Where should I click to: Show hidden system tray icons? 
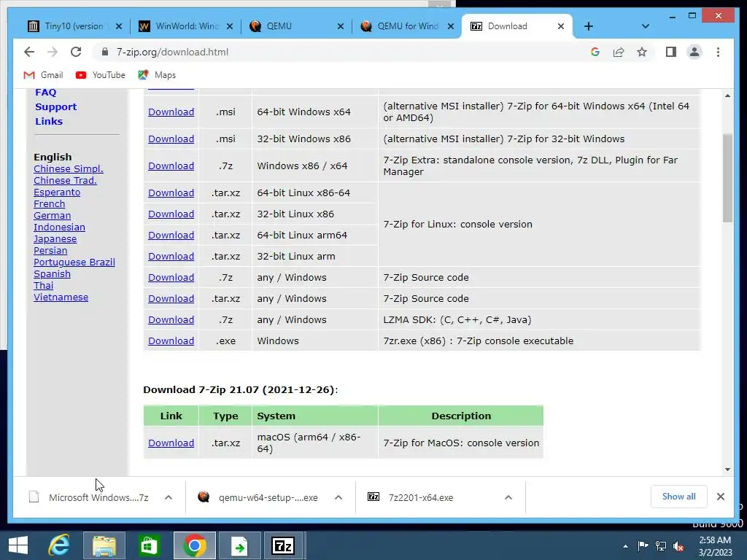point(625,546)
